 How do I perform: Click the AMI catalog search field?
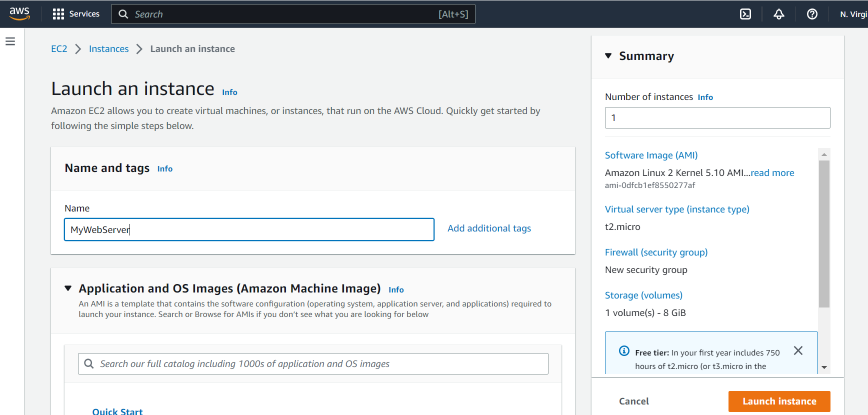[x=313, y=363]
